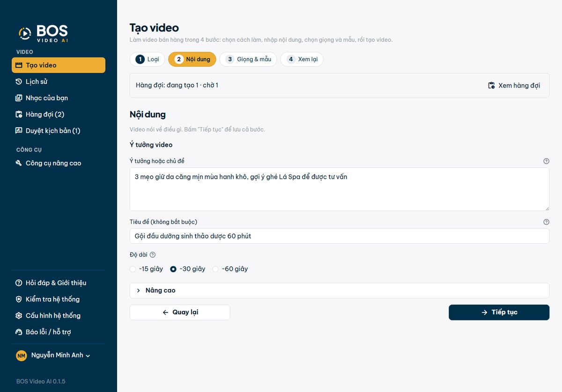
Task: Click help icon next to Độ dài
Action: tap(152, 255)
